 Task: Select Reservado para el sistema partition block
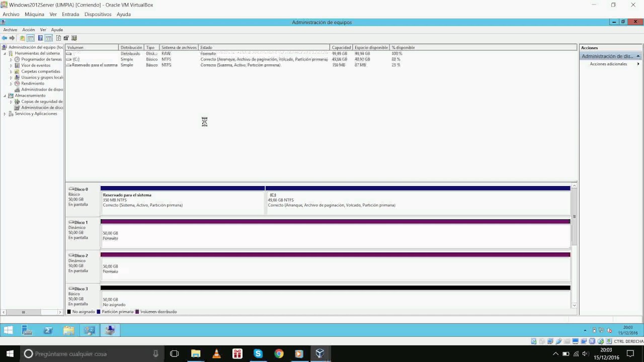(183, 201)
